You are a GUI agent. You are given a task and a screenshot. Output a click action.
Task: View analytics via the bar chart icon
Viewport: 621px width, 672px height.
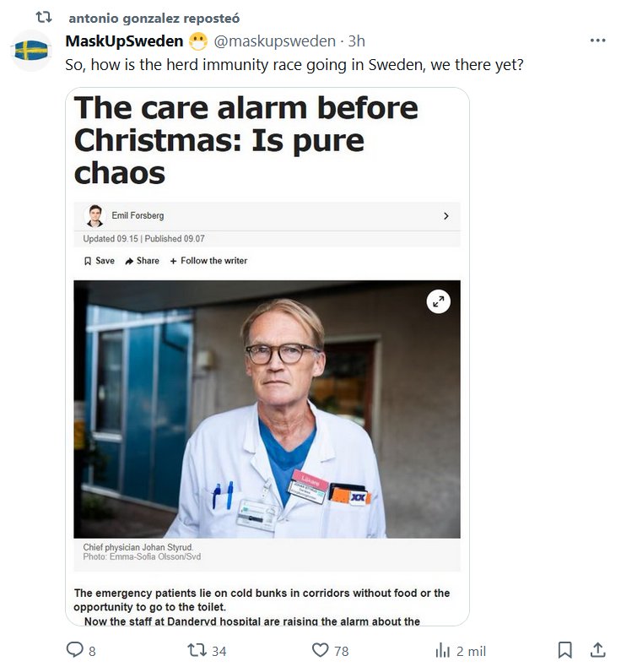(443, 650)
